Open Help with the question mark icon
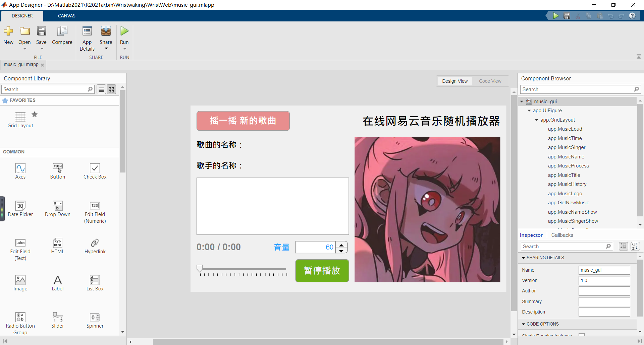This screenshot has height=345, width=644. (632, 16)
